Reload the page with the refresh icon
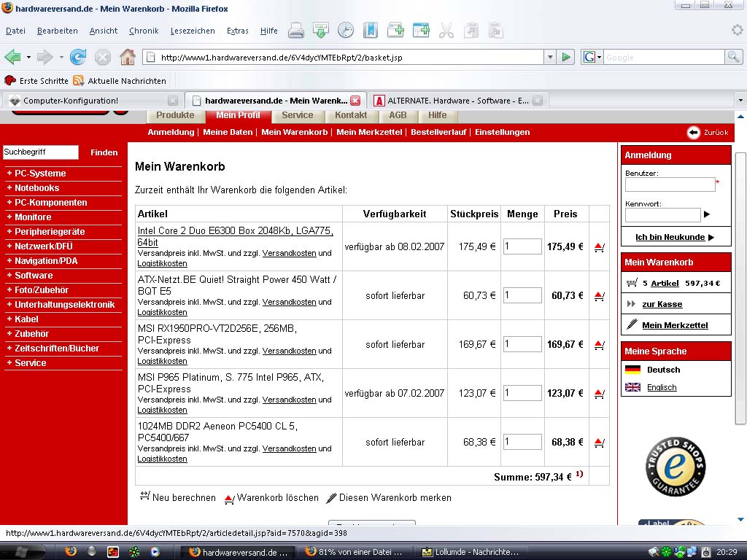This screenshot has width=747, height=560. pos(77,57)
